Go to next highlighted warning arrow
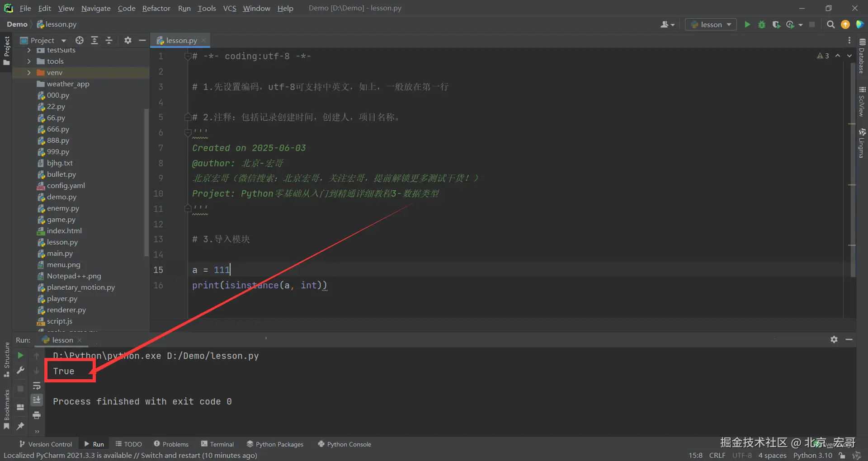The width and height of the screenshot is (868, 461). (849, 56)
